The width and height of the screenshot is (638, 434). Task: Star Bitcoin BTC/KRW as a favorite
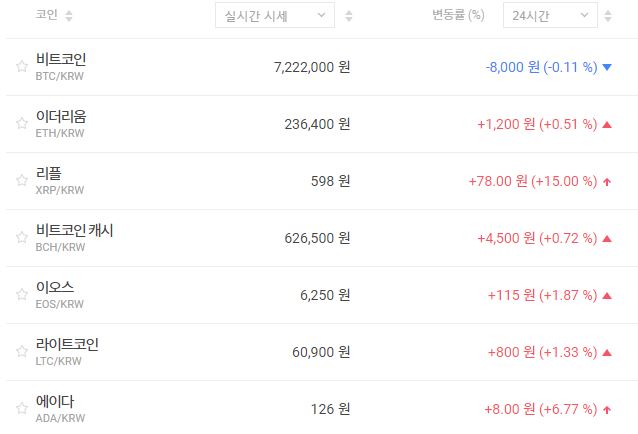tap(21, 67)
